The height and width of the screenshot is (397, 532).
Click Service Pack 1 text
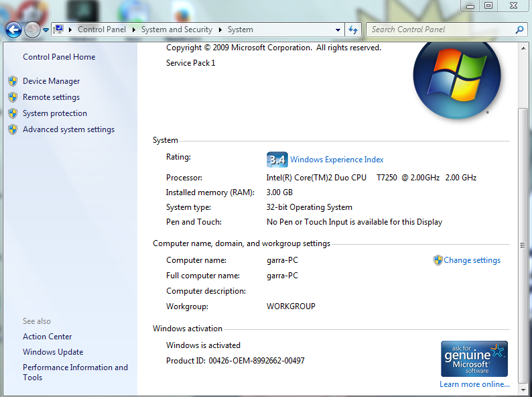(x=191, y=63)
